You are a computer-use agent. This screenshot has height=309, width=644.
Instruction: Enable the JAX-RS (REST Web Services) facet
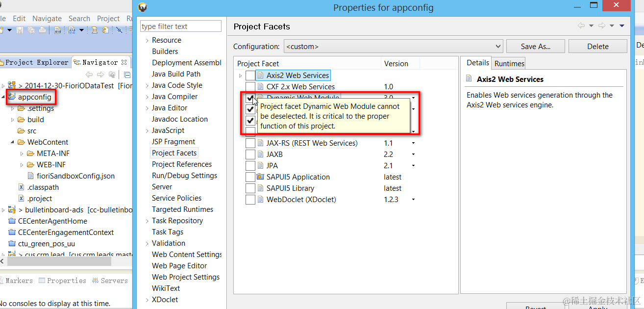pyautogui.click(x=250, y=143)
